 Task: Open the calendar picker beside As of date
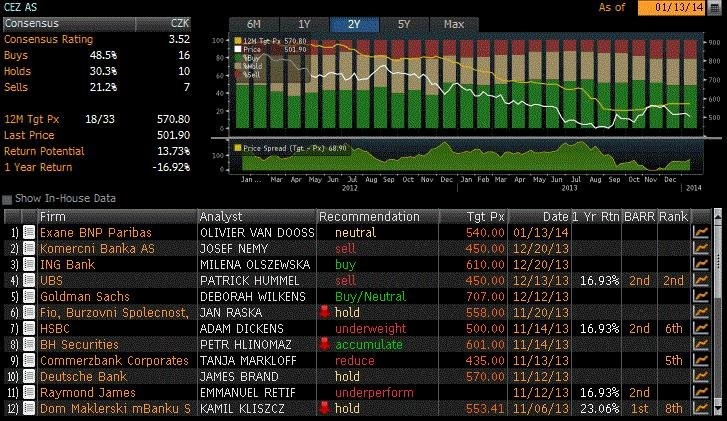click(x=714, y=8)
